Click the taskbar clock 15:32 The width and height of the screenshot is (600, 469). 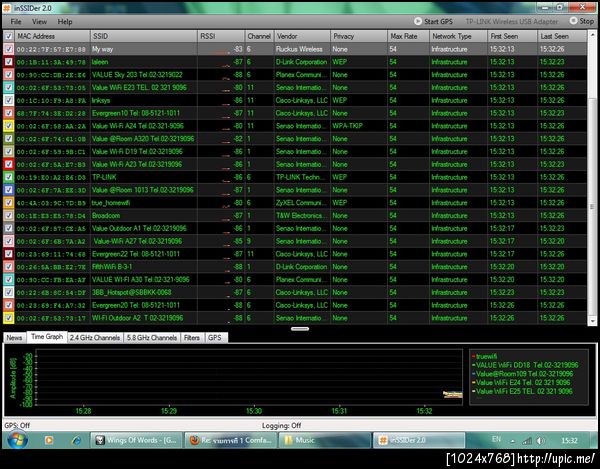[x=569, y=440]
